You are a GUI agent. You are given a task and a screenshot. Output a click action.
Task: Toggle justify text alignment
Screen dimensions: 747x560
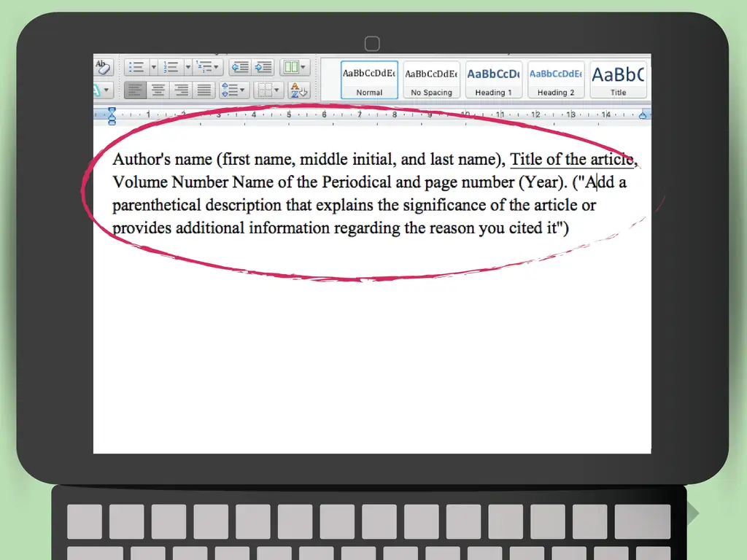pyautogui.click(x=204, y=90)
